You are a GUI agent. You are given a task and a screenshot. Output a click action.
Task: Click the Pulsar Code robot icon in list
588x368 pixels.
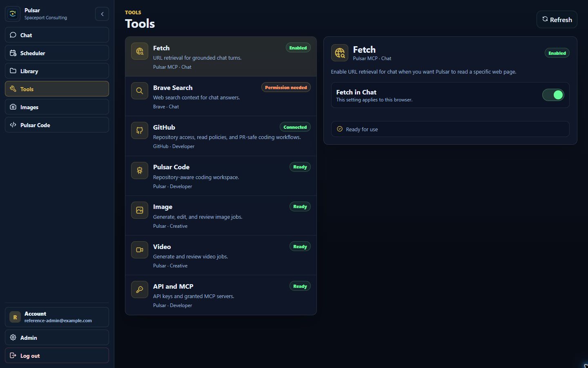click(x=140, y=170)
